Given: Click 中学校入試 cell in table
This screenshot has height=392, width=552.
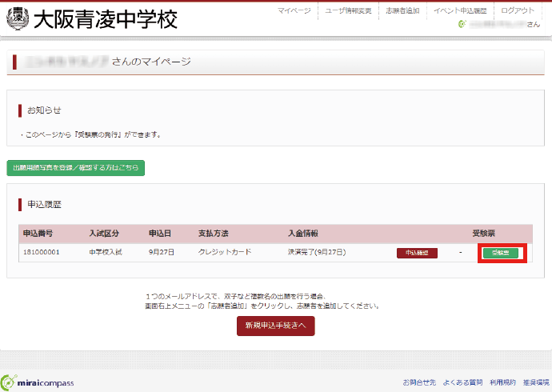Looking at the screenshot, I should [106, 252].
